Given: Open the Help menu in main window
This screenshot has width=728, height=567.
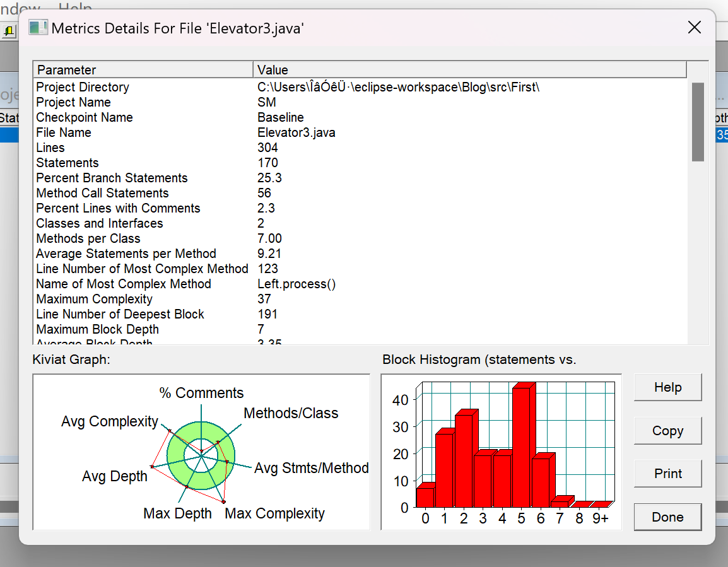Looking at the screenshot, I should click(74, 7).
